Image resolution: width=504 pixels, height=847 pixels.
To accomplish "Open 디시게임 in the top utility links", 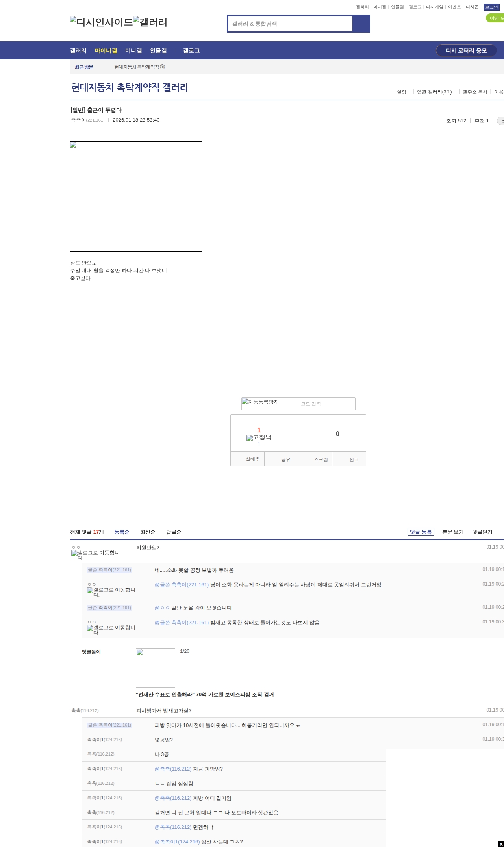I will click(x=435, y=7).
